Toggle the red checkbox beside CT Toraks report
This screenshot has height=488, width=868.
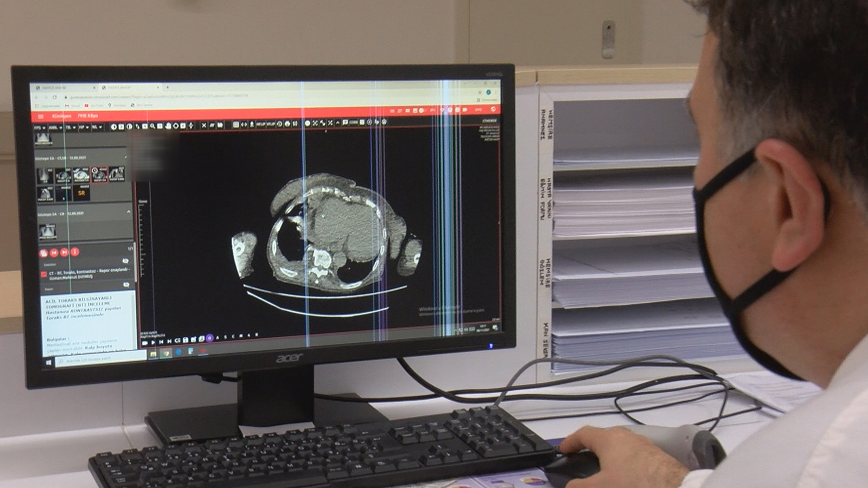pos(44,274)
